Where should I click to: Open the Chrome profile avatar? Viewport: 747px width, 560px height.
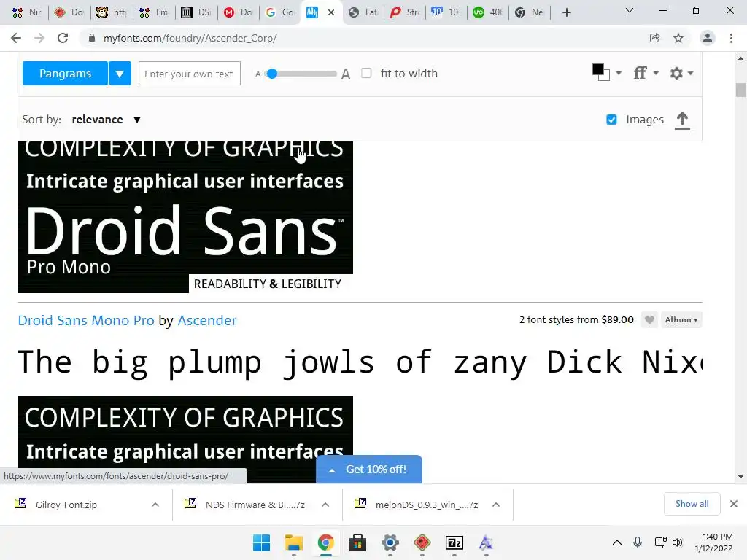(x=708, y=38)
